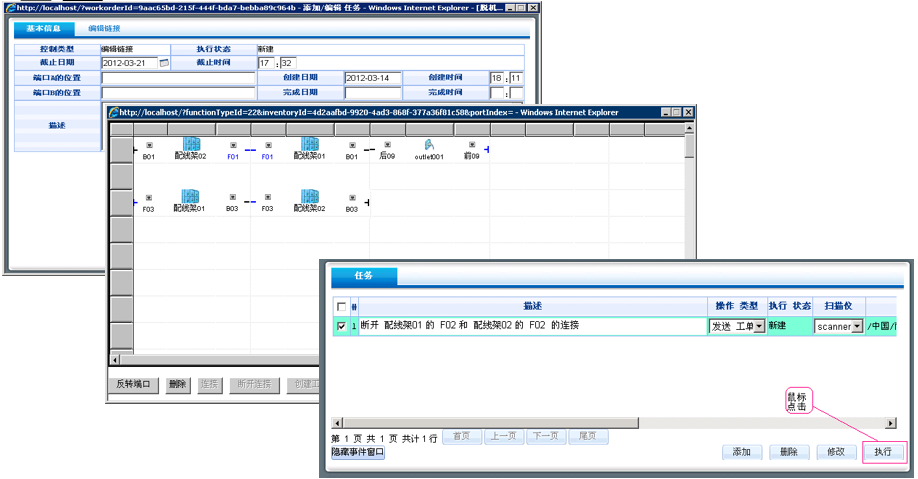Click the blue F01 port left of the link

coord(233,146)
